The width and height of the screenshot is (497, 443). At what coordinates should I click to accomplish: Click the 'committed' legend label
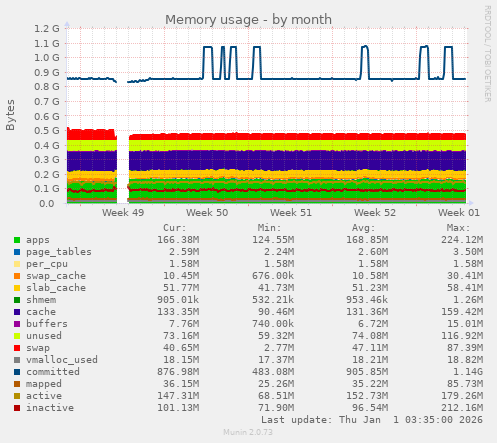click(53, 372)
